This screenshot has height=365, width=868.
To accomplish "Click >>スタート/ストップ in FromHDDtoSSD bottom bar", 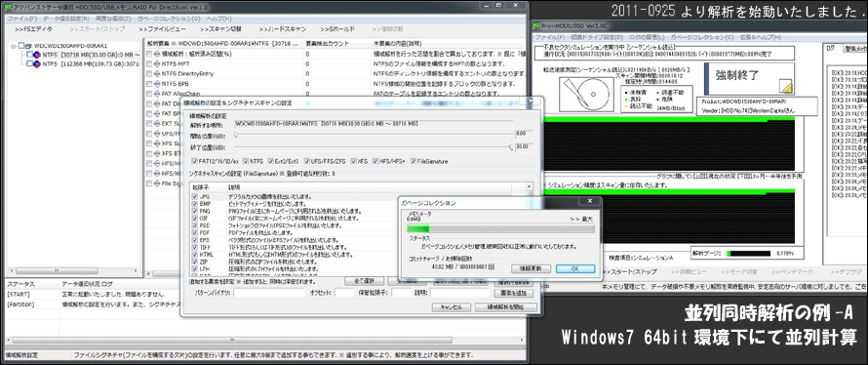I will (630, 272).
